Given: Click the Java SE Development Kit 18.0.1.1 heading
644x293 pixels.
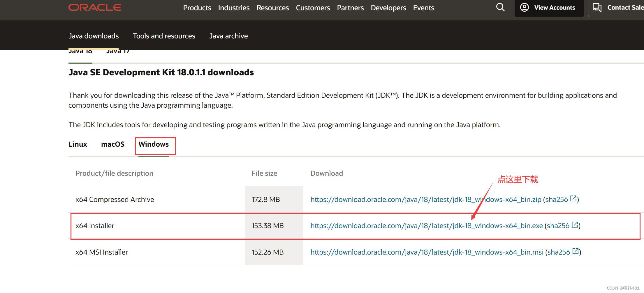Looking at the screenshot, I should [161, 72].
